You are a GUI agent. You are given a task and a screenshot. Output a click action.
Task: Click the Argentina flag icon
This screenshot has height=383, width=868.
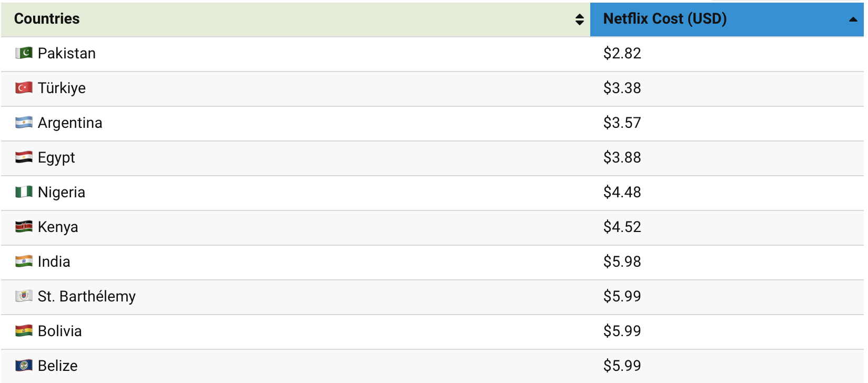click(23, 123)
